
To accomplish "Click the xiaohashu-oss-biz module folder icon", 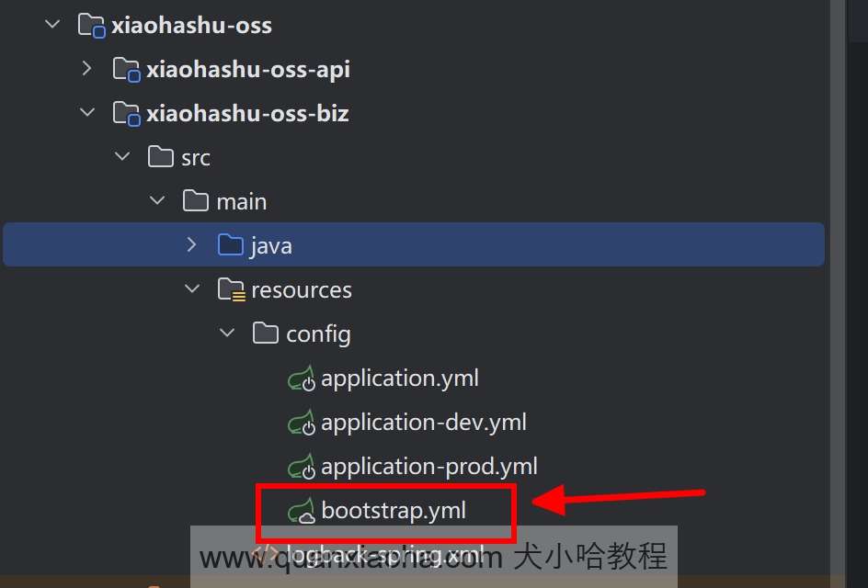I will pyautogui.click(x=126, y=113).
